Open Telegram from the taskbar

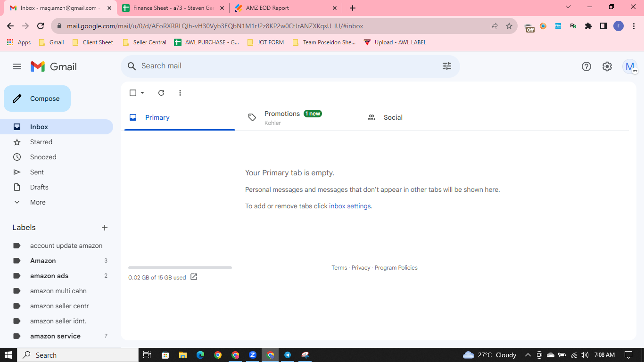[288, 355]
